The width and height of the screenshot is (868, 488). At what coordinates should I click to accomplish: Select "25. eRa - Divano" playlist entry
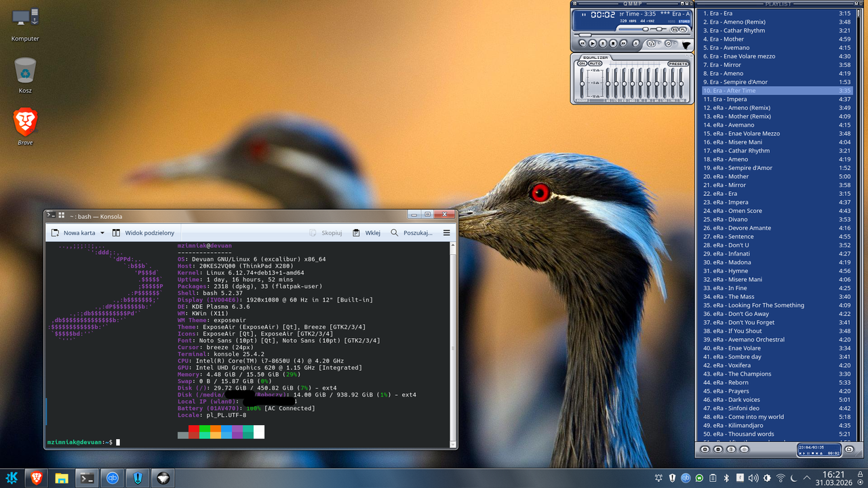coord(776,220)
